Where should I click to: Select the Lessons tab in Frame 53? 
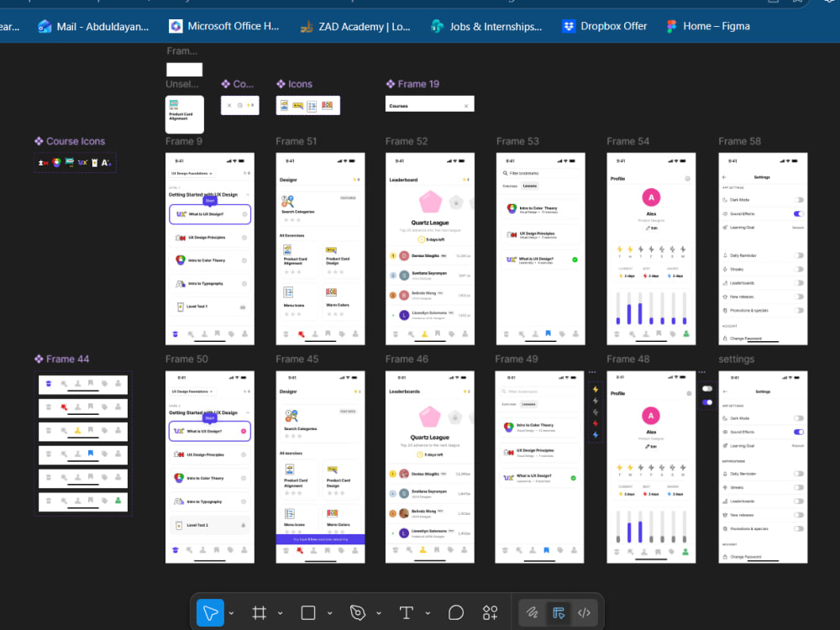pyautogui.click(x=530, y=186)
